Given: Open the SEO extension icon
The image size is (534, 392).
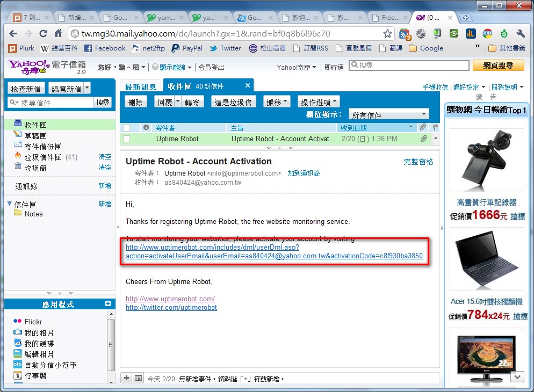Looking at the screenshot, I should click(x=487, y=33).
